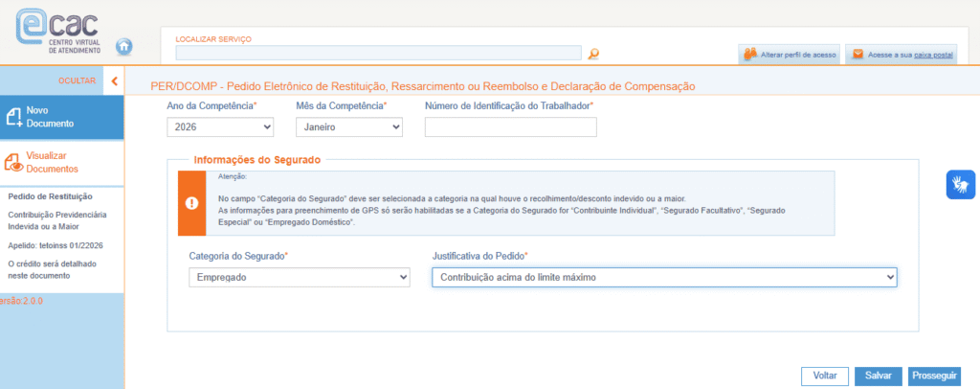The image size is (980, 389).
Task: Open Categoria do Segurado dropdown
Action: point(300,277)
